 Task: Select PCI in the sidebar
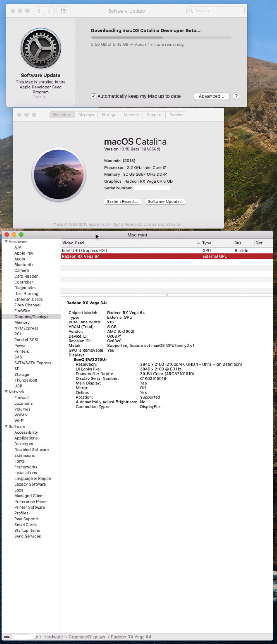coord(18,334)
